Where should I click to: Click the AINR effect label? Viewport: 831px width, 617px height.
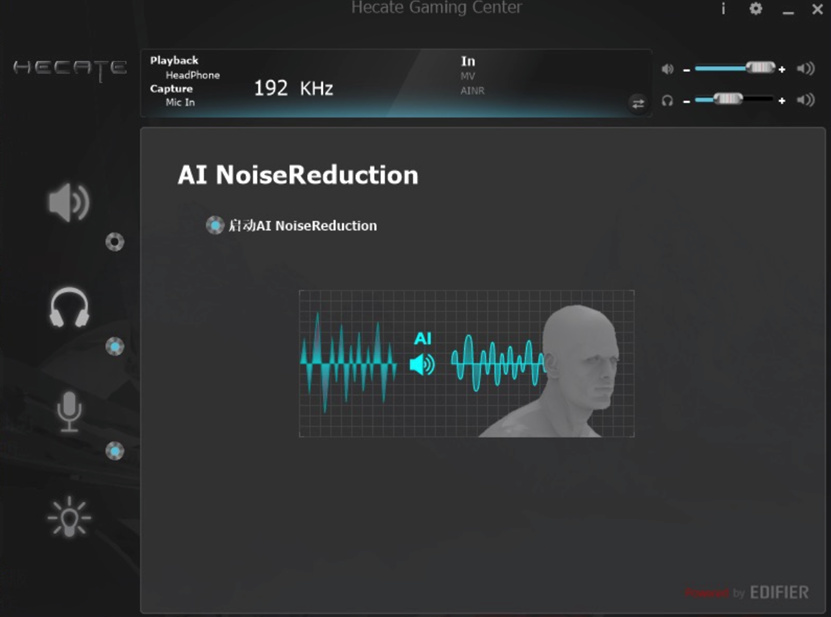(x=473, y=91)
